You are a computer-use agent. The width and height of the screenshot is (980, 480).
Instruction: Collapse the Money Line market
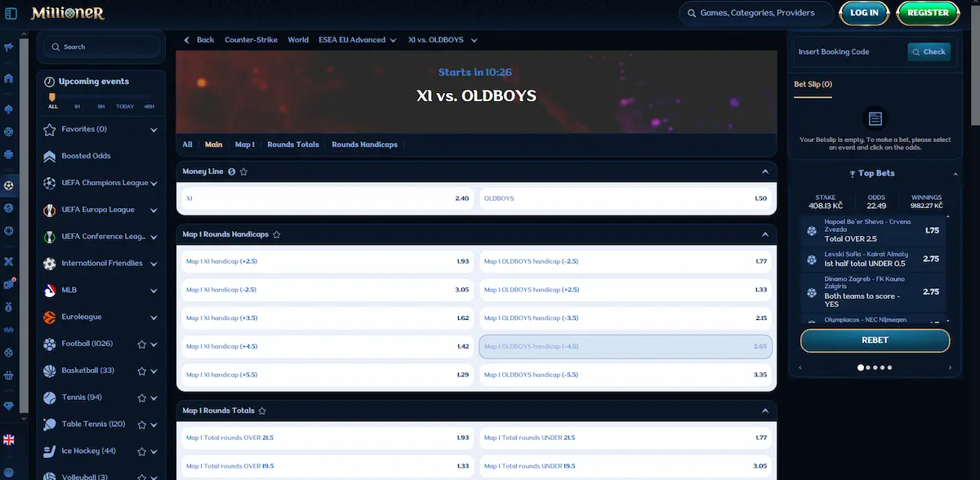click(765, 172)
